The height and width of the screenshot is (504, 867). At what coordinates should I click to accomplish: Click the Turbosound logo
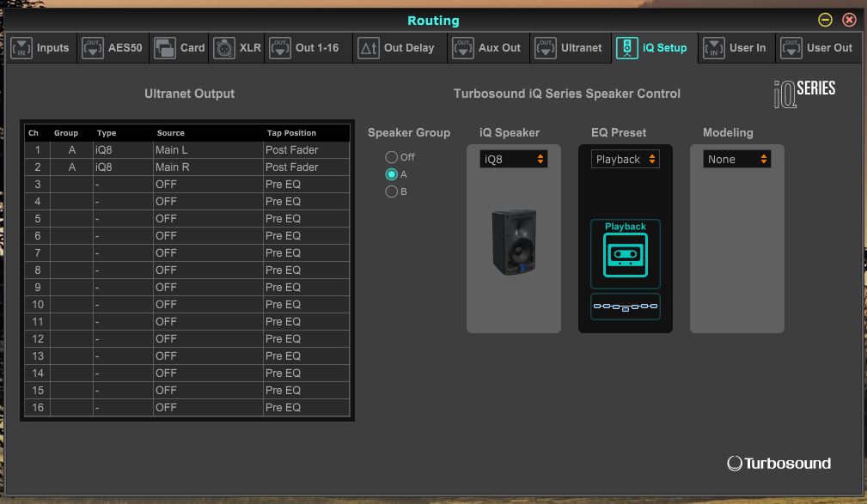pyautogui.click(x=779, y=463)
